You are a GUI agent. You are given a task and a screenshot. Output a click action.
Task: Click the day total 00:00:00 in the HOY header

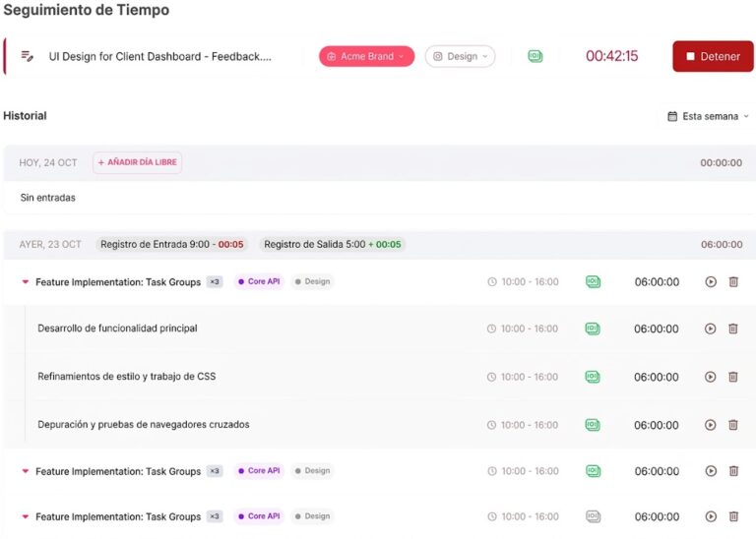point(721,163)
